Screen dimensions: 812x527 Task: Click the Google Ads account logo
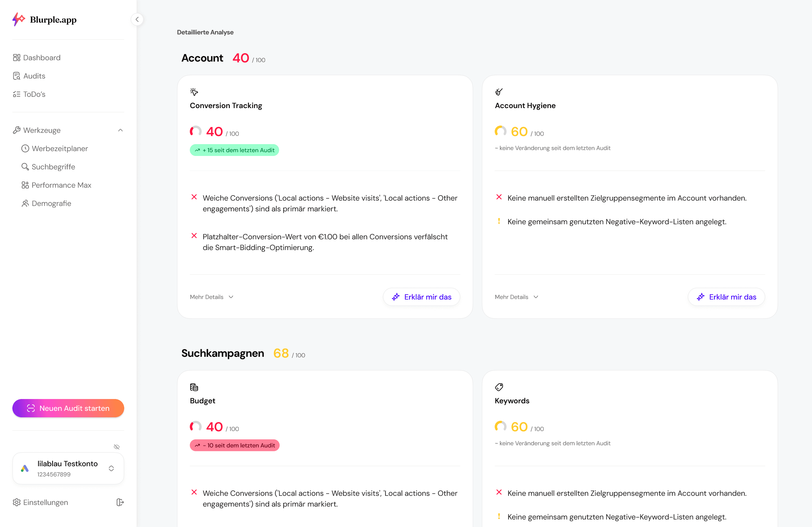(24, 468)
